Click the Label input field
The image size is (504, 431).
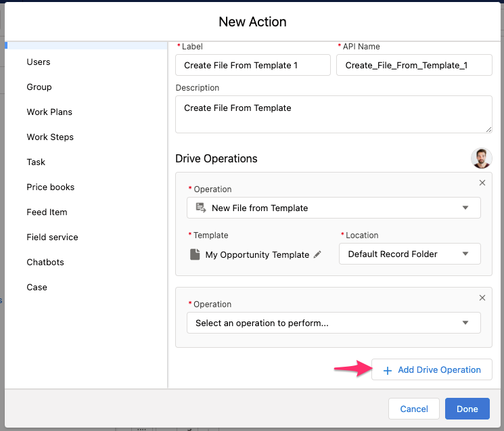tap(253, 66)
